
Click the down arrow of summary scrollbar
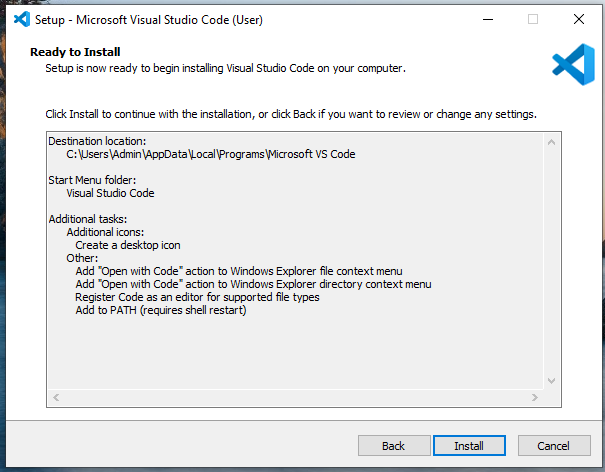[552, 381]
